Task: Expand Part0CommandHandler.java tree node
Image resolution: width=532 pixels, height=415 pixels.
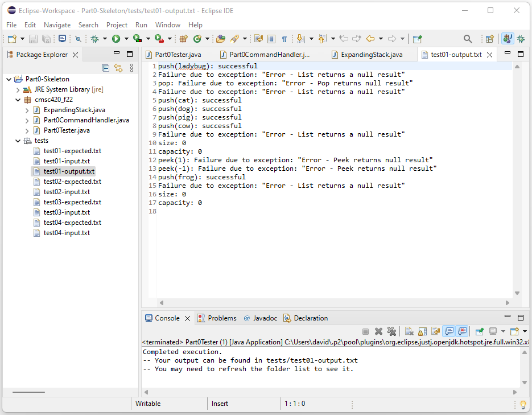Action: point(27,120)
